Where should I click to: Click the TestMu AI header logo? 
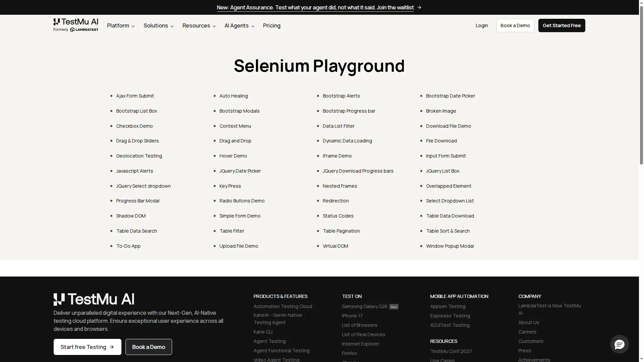click(76, 25)
